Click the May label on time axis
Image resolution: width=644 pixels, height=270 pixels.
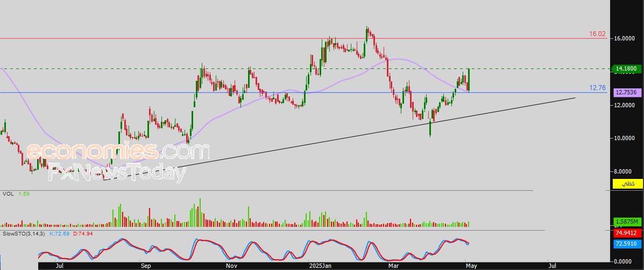[470, 266]
